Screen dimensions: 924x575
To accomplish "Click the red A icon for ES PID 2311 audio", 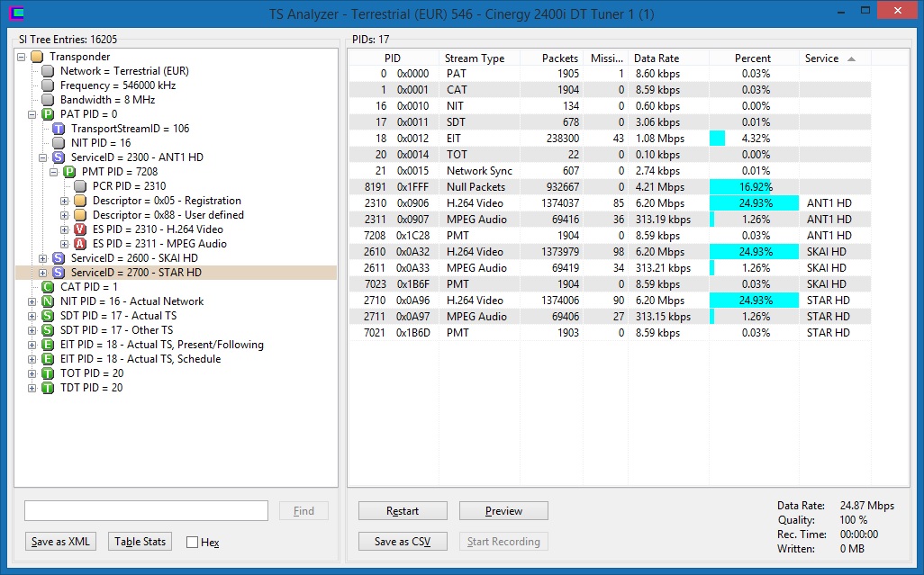I will (x=80, y=244).
